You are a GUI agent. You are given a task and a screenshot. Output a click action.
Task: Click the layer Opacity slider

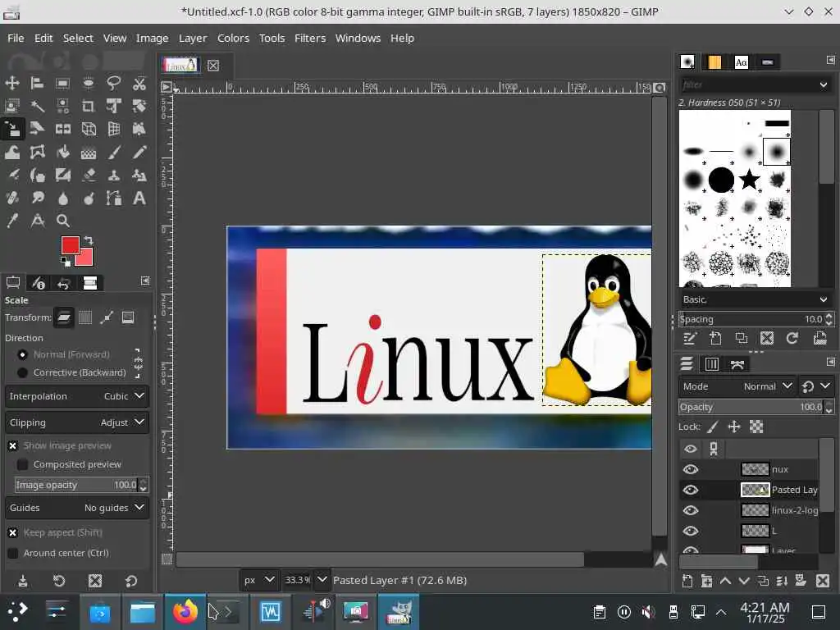pyautogui.click(x=751, y=407)
